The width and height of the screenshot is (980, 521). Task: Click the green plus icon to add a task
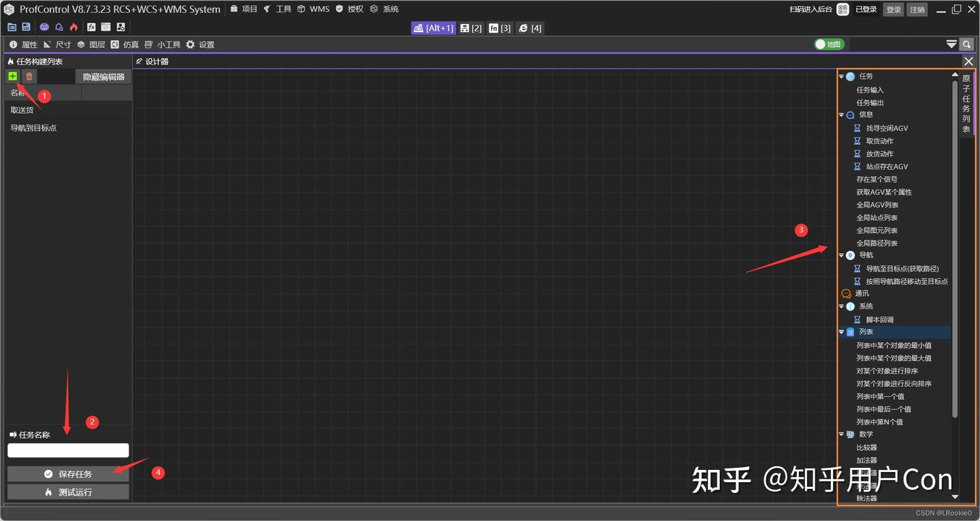coord(12,76)
